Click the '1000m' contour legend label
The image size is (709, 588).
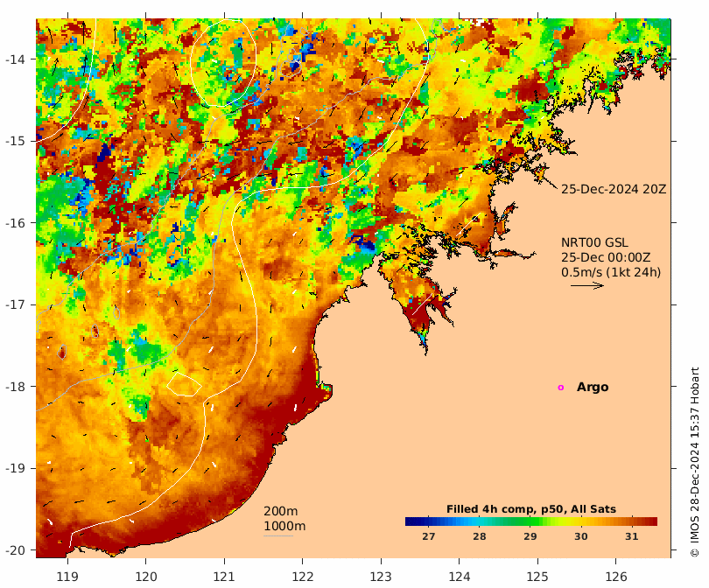coord(284,526)
